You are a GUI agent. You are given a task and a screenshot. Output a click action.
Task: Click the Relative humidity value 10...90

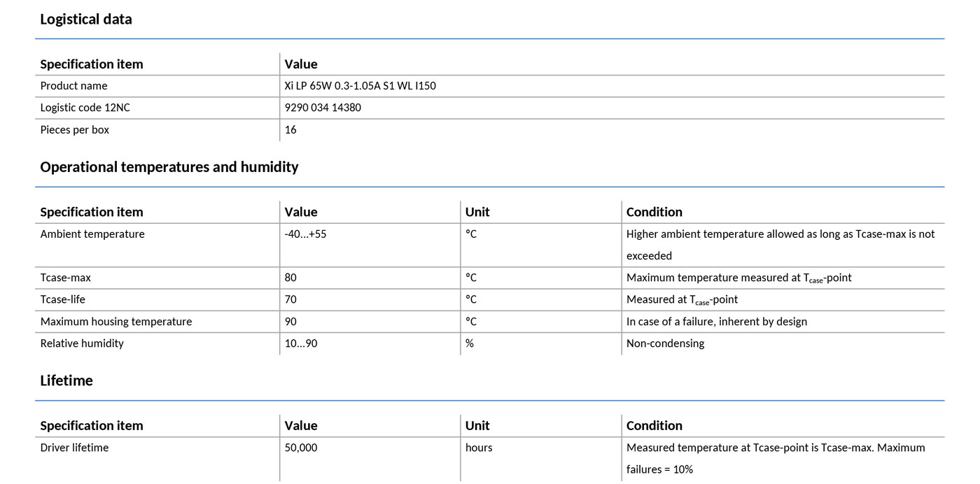[x=301, y=343]
